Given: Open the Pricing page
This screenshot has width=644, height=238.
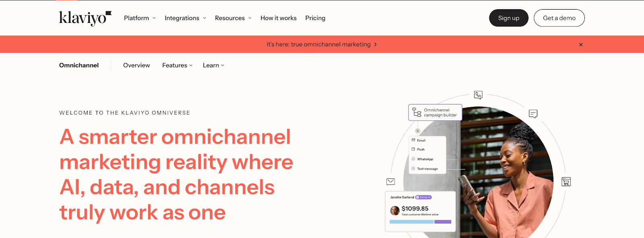Looking at the screenshot, I should click(x=315, y=18).
